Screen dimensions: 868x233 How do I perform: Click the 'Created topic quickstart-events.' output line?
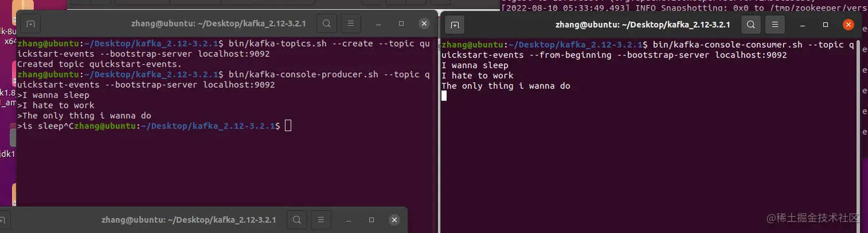[99, 64]
